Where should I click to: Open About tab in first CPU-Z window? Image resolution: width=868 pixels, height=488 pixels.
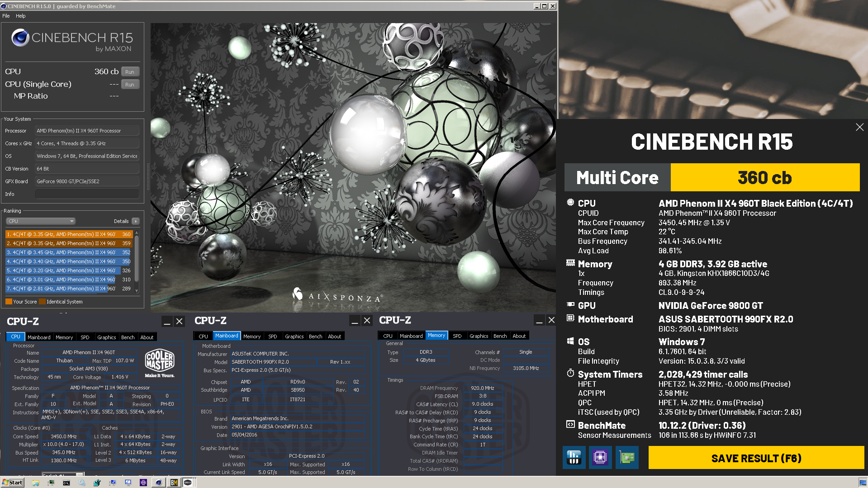[147, 337]
